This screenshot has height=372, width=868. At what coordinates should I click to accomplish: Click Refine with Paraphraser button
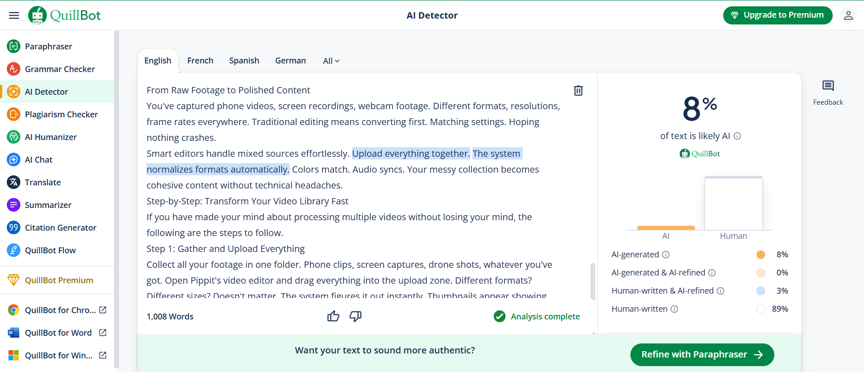[x=702, y=354]
